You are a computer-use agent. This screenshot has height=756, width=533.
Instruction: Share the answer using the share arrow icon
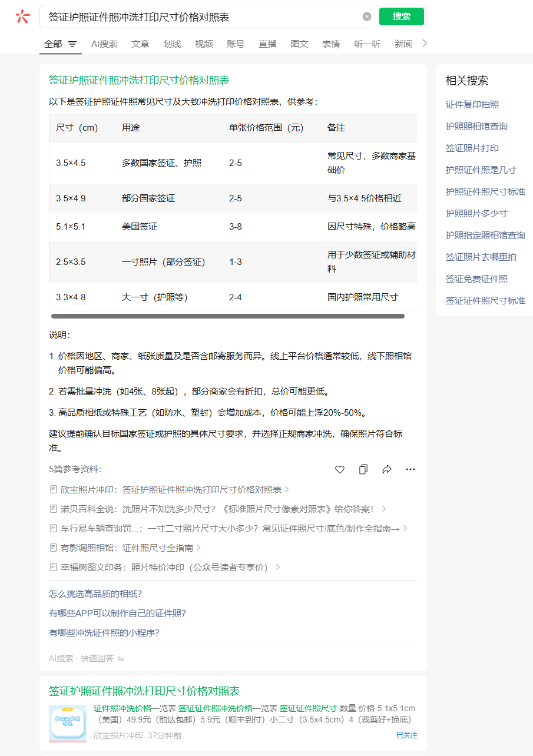[x=387, y=469]
